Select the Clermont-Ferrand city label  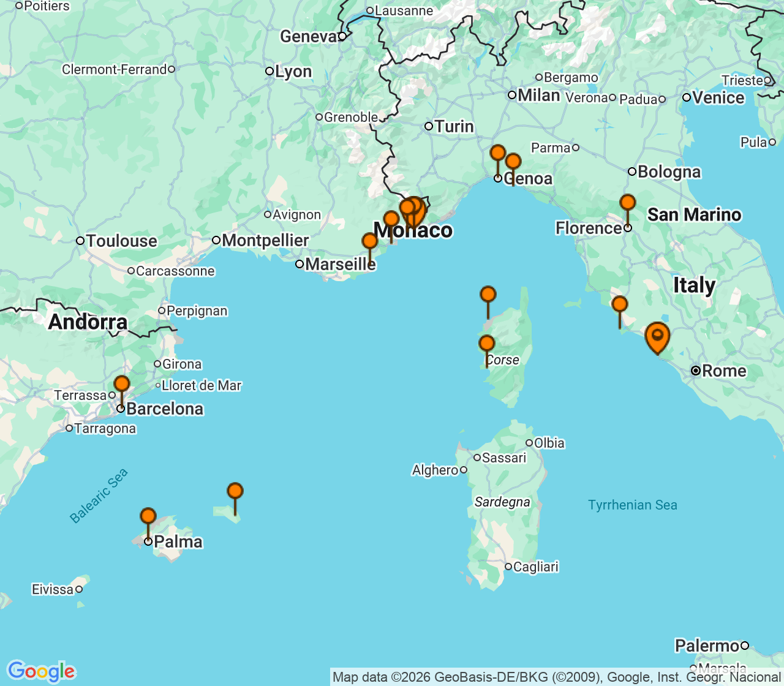tap(115, 69)
